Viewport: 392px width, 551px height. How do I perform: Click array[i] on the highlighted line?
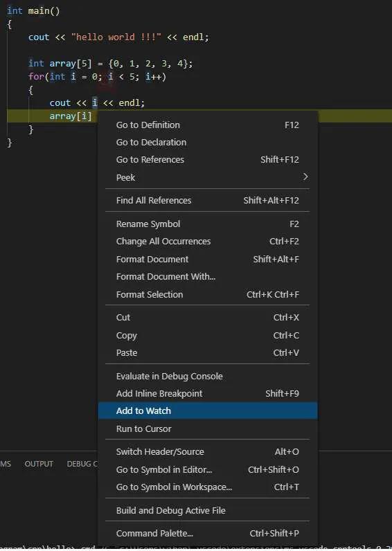[71, 116]
